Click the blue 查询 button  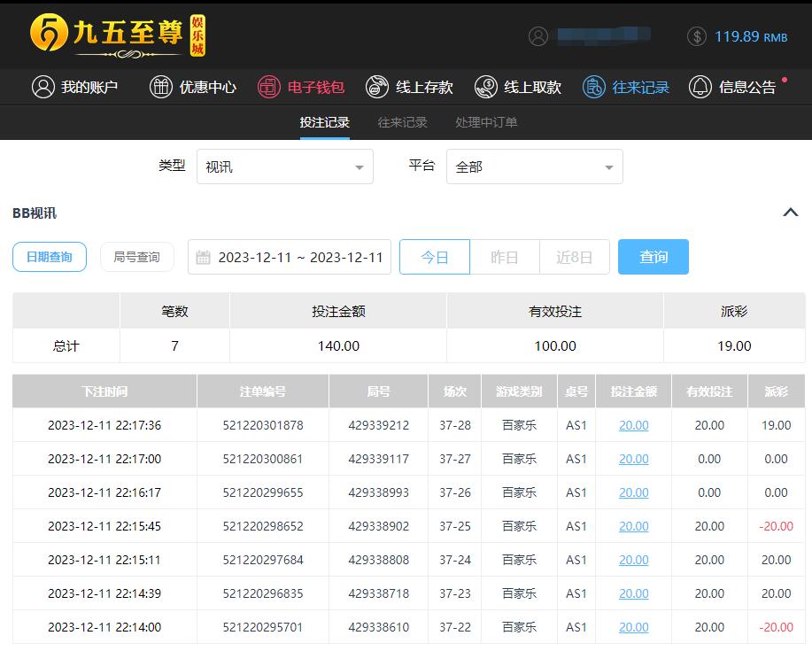tap(653, 257)
